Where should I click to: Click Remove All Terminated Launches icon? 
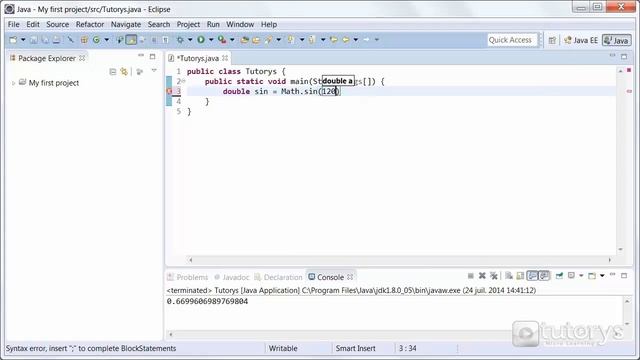(x=493, y=276)
